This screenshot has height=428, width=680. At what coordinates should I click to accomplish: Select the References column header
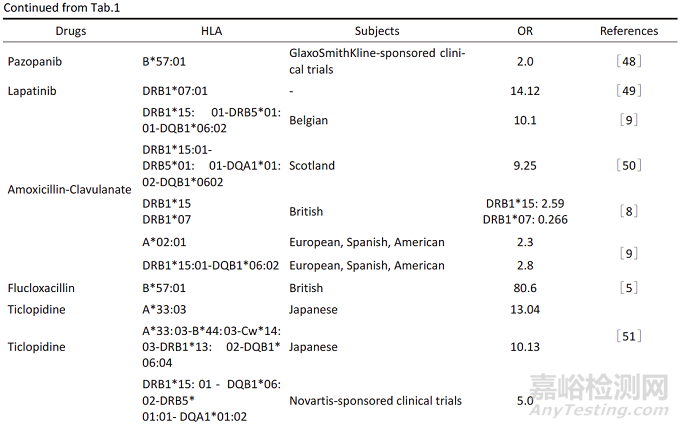(x=629, y=32)
